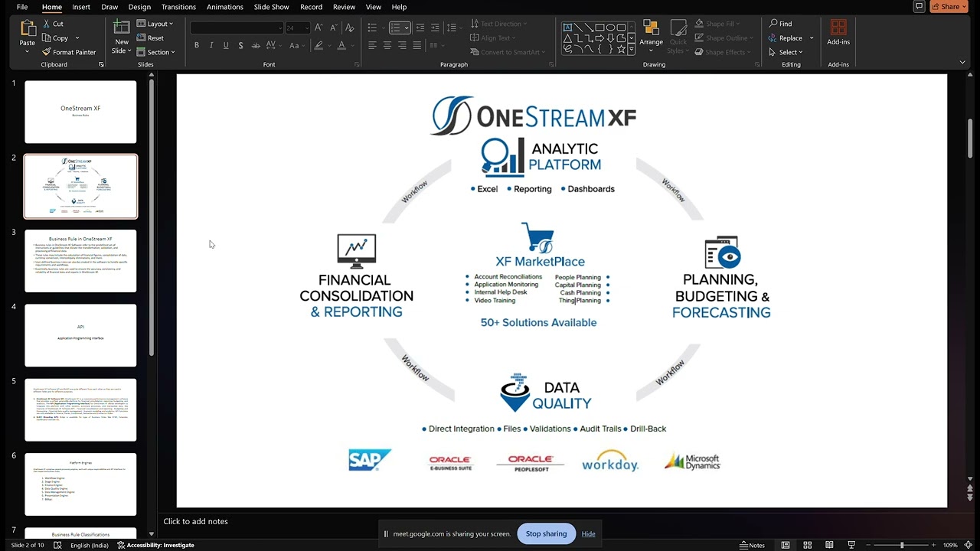Reset the slide layout
Image resolution: width=980 pixels, height=551 pixels.
tap(150, 37)
